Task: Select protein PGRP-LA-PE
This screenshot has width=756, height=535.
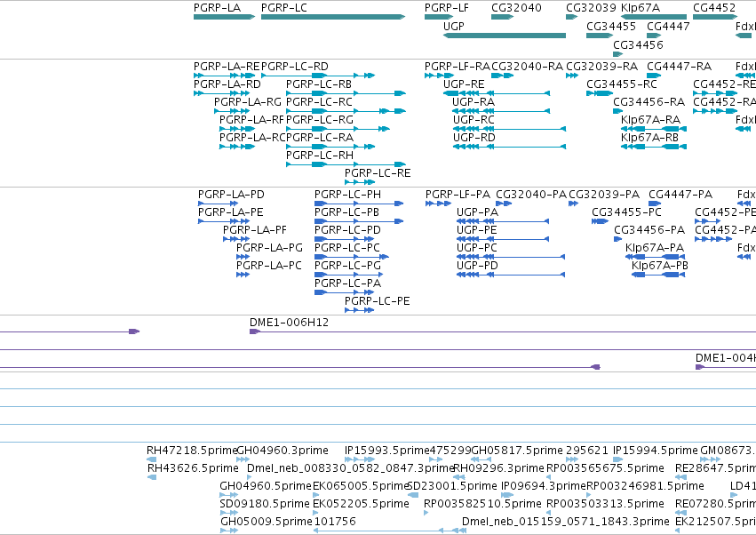Action: [x=230, y=212]
